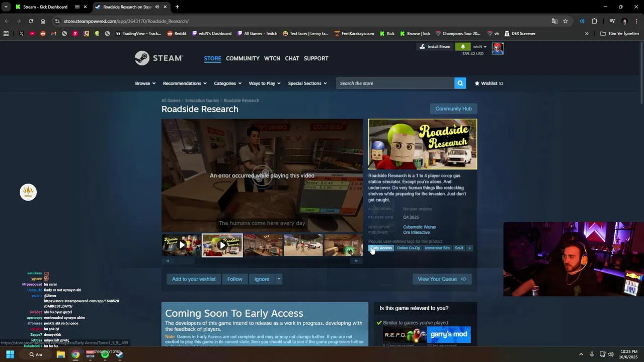
Task: Open File Explorer from the taskbar
Action: pos(60,354)
